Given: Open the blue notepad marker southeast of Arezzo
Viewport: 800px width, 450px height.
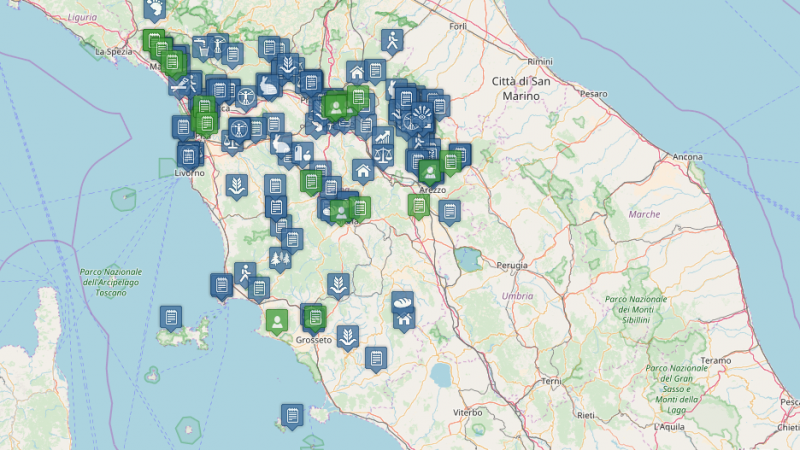Looking at the screenshot, I should (448, 211).
